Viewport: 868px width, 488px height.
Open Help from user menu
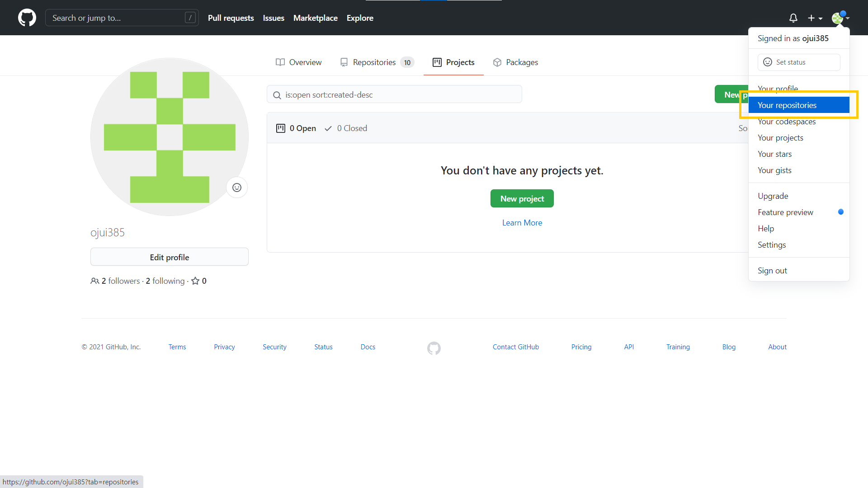point(799,229)
